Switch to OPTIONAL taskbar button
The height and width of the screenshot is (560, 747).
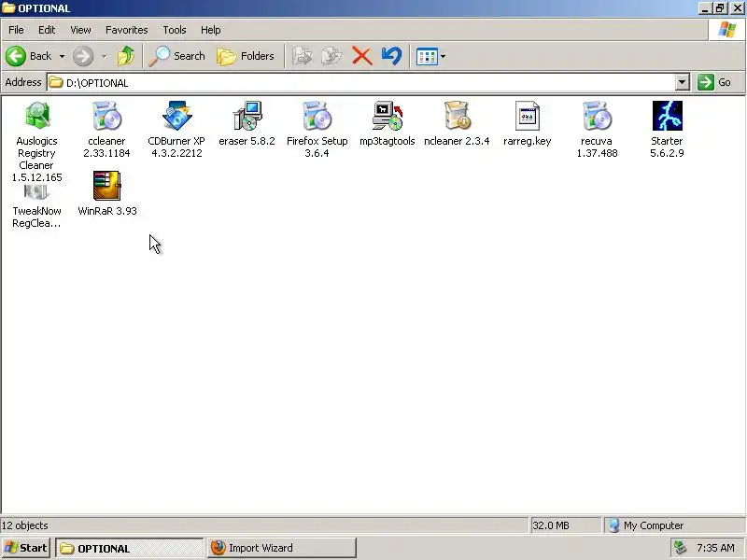coord(130,548)
